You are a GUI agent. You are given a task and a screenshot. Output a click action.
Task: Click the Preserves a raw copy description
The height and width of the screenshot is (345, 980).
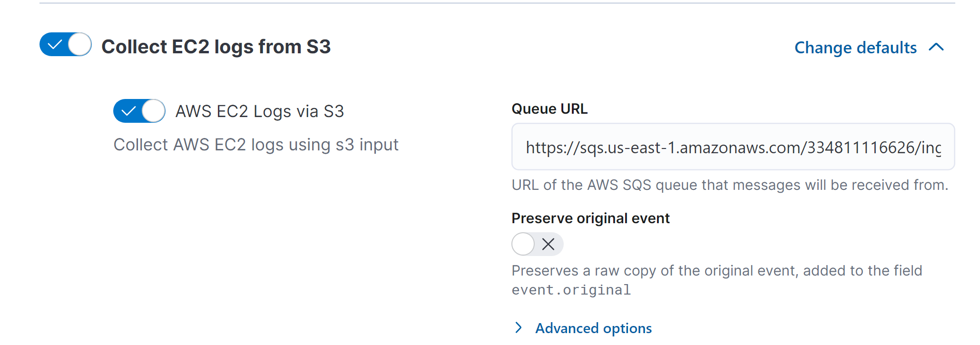pos(716,271)
